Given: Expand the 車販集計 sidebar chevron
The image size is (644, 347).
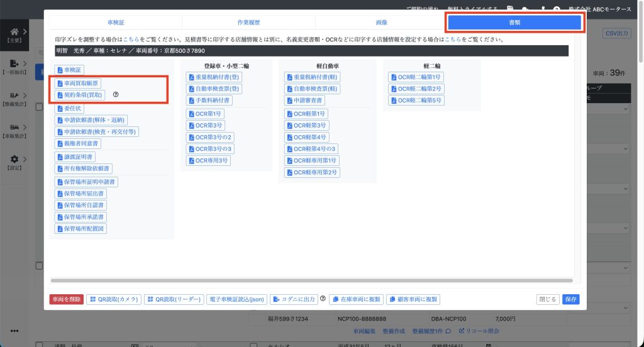Looking at the screenshot, I should [x=25, y=127].
